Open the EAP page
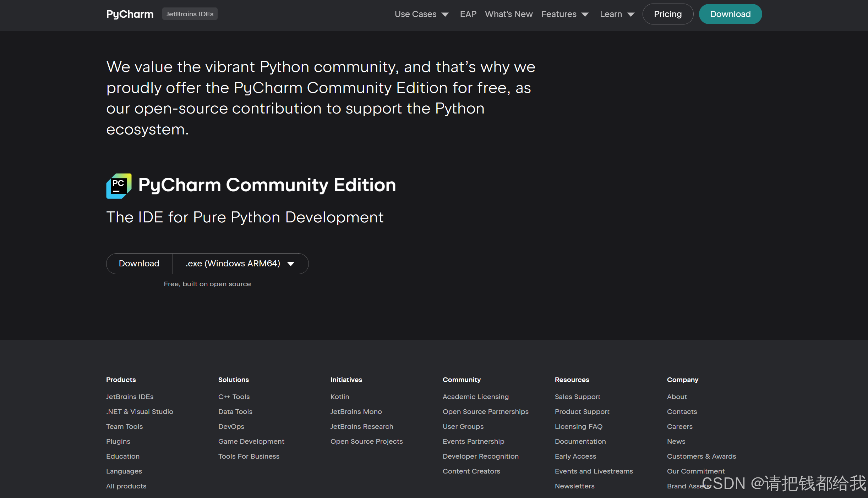This screenshot has height=498, width=868. (x=468, y=14)
